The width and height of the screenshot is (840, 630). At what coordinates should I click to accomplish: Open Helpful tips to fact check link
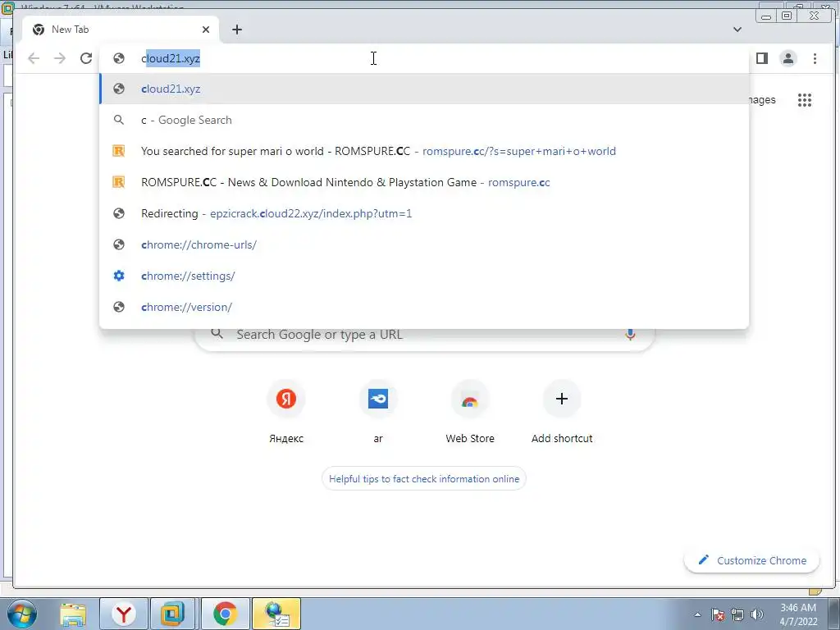click(x=424, y=479)
